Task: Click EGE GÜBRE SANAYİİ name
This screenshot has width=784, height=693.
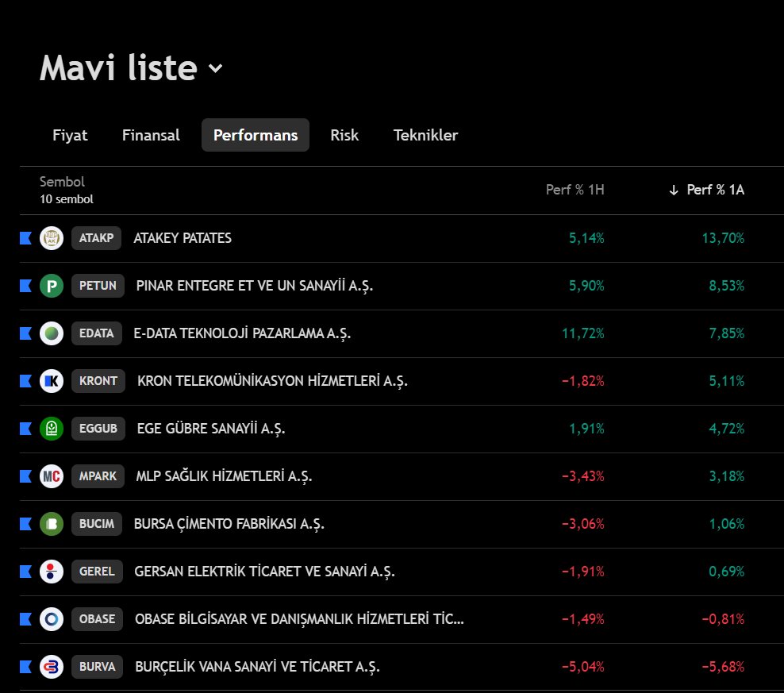Action: tap(211, 429)
